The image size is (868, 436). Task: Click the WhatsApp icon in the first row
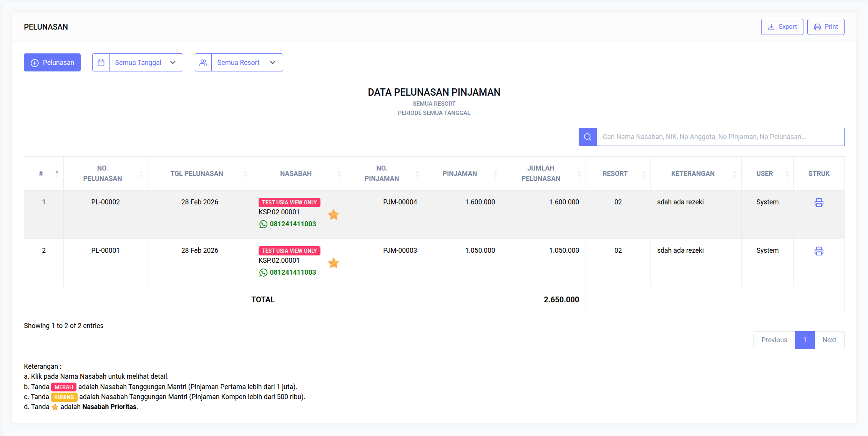click(x=263, y=224)
